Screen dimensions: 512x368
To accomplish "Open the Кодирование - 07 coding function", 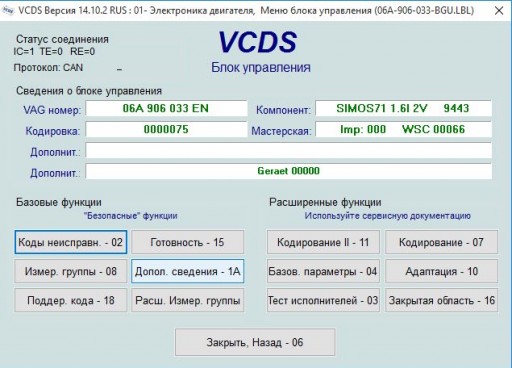I will (x=441, y=242).
